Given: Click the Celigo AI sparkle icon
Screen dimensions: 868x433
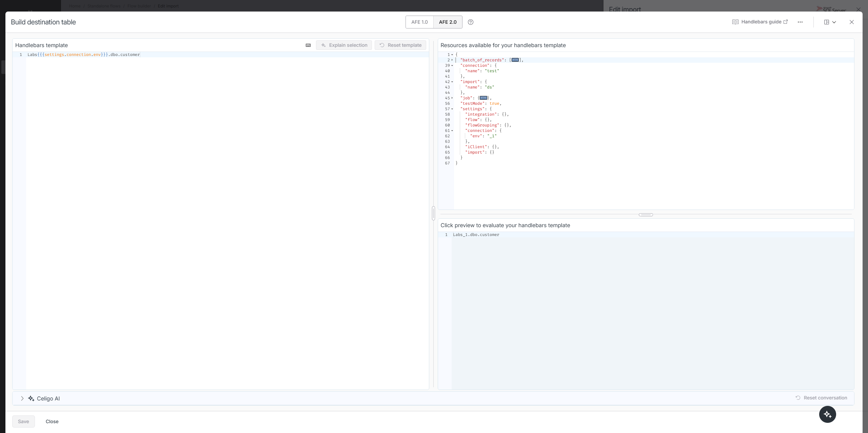Looking at the screenshot, I should 31,398.
